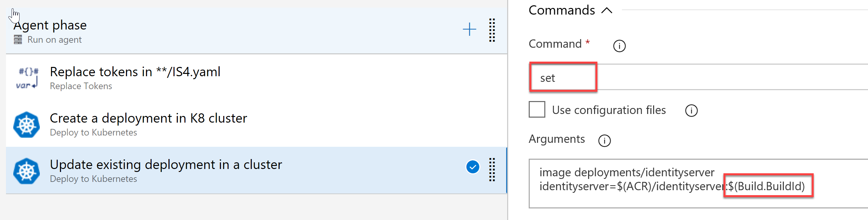Select the Agent phase header

[256, 31]
